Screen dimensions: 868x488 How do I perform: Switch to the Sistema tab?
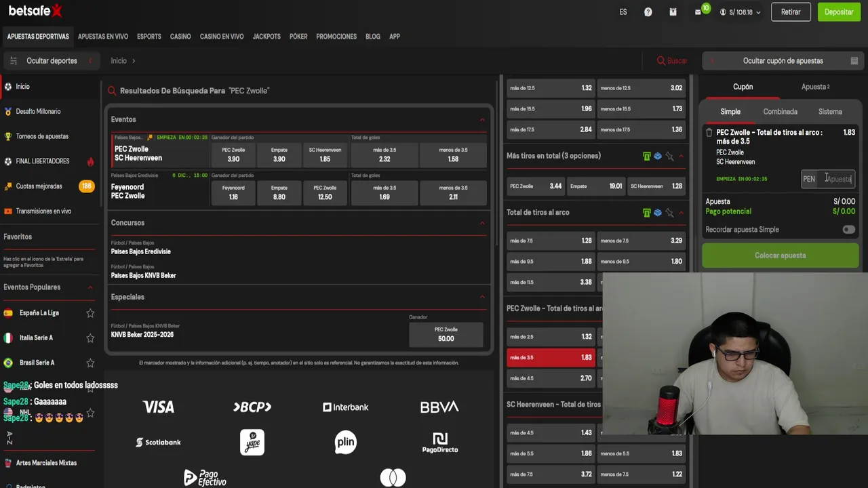click(x=830, y=112)
